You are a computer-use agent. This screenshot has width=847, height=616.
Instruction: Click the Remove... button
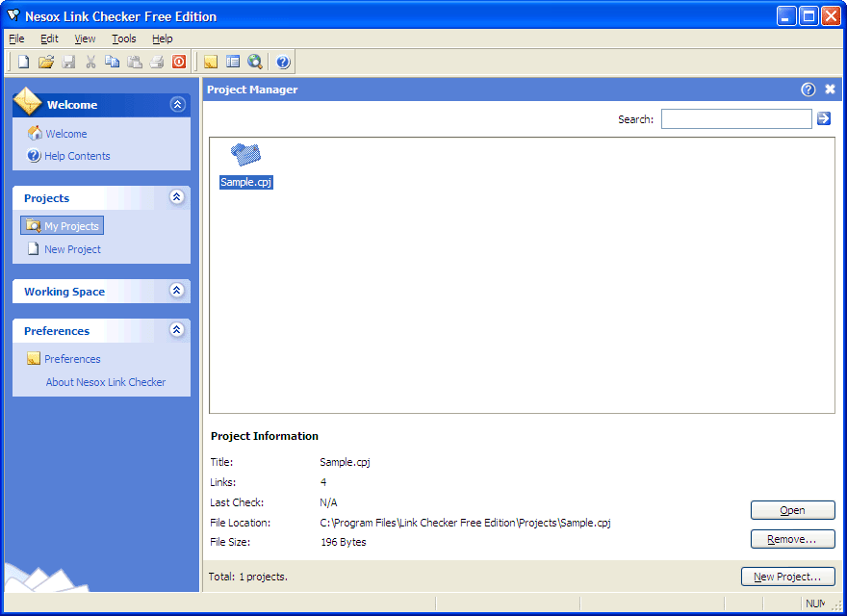point(792,540)
